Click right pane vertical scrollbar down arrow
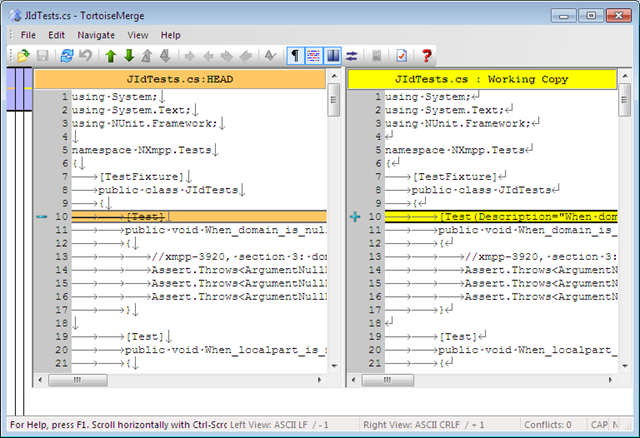The image size is (640, 438). click(624, 366)
